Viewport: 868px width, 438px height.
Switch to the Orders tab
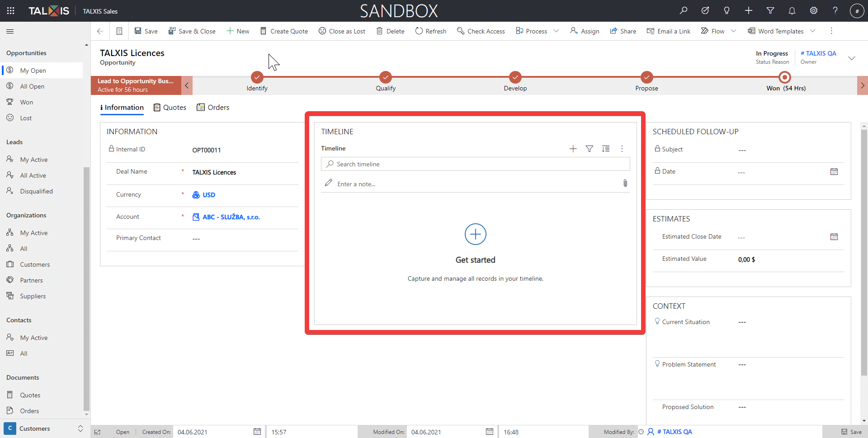(213, 108)
